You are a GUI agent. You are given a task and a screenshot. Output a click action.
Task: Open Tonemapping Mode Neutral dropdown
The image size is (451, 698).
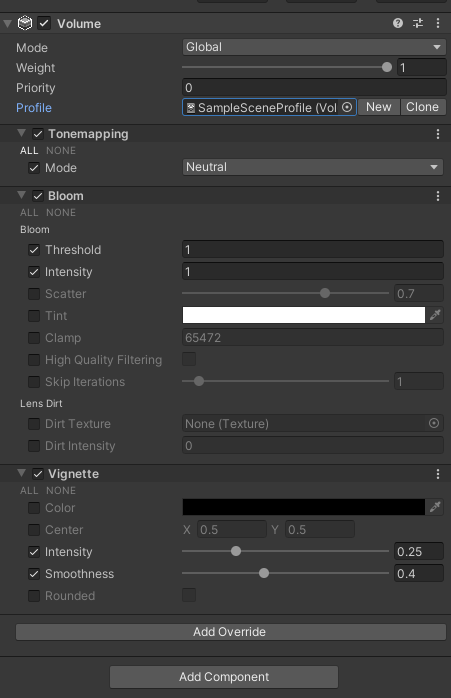tap(313, 167)
